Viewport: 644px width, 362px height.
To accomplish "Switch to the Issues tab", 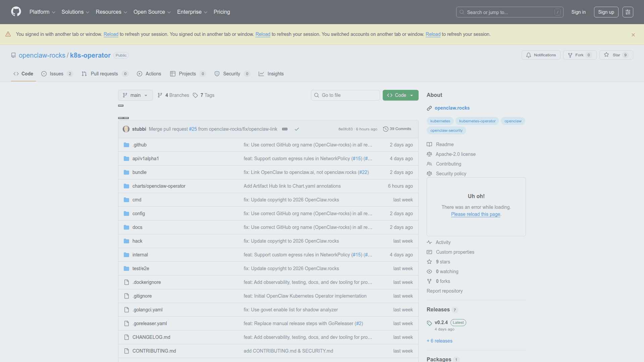I will pyautogui.click(x=56, y=74).
